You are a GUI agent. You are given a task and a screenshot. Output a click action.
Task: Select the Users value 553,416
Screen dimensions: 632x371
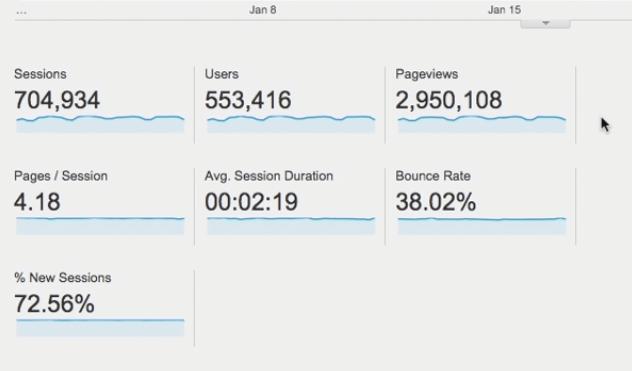(x=248, y=100)
